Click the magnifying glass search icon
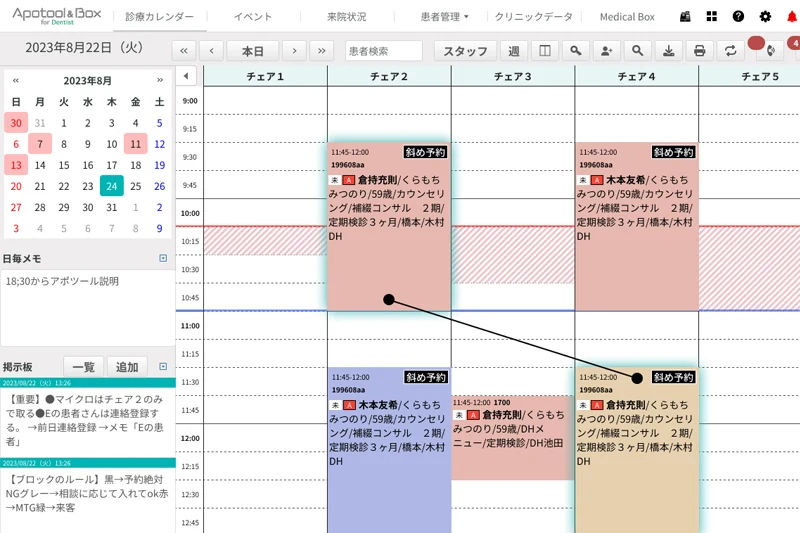This screenshot has width=800, height=533. pyautogui.click(x=637, y=51)
